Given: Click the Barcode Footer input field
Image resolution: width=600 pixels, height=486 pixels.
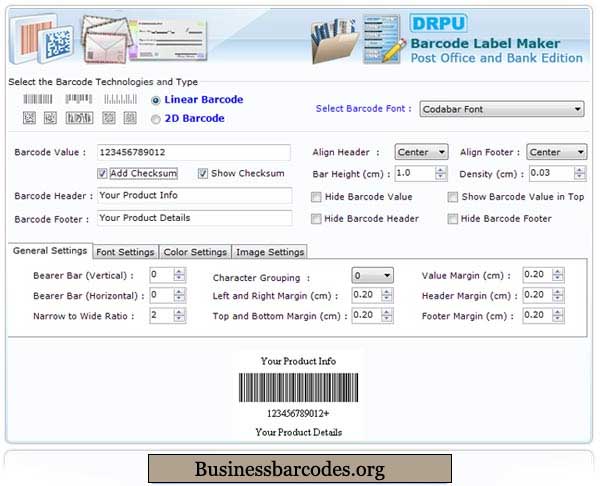Looking at the screenshot, I should (194, 218).
